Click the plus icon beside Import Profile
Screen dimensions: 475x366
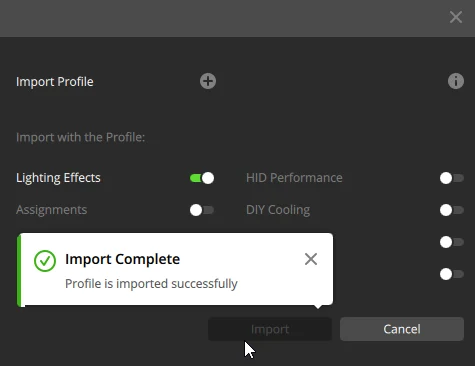point(208,81)
